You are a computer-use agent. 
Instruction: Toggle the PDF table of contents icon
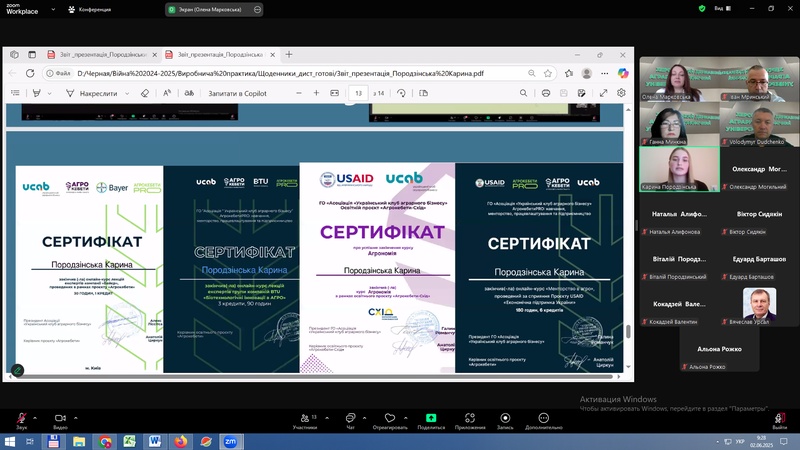15,93
